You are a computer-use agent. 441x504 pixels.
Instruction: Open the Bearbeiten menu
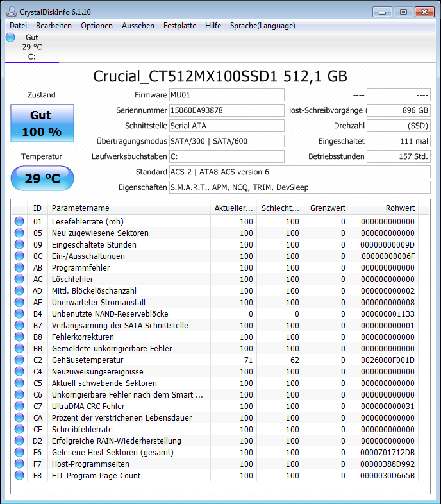[x=54, y=26]
